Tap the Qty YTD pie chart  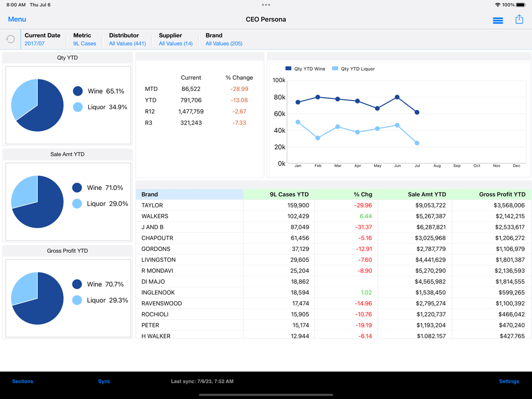pos(37,105)
